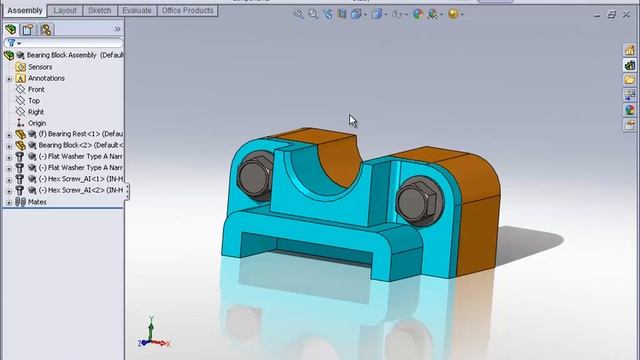Click the Sensors folder icon
The width and height of the screenshot is (640, 360).
pos(20,67)
